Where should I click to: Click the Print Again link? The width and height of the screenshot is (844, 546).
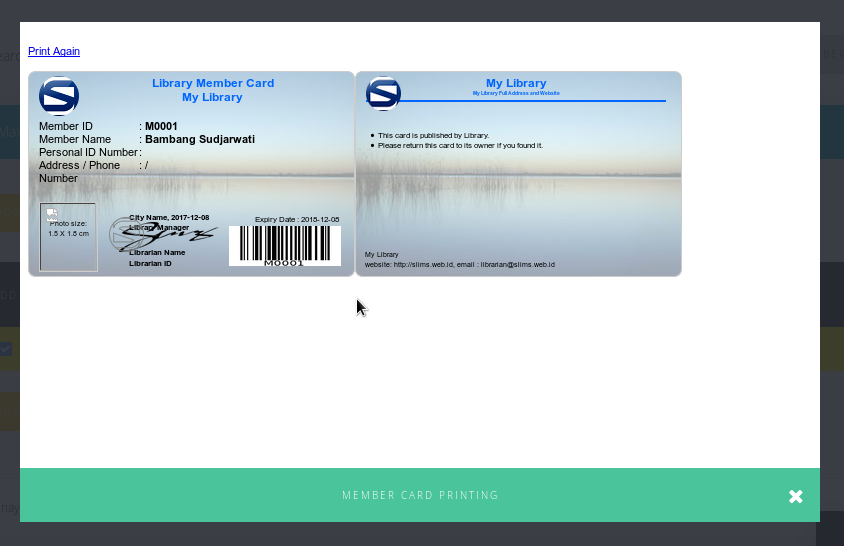[54, 51]
